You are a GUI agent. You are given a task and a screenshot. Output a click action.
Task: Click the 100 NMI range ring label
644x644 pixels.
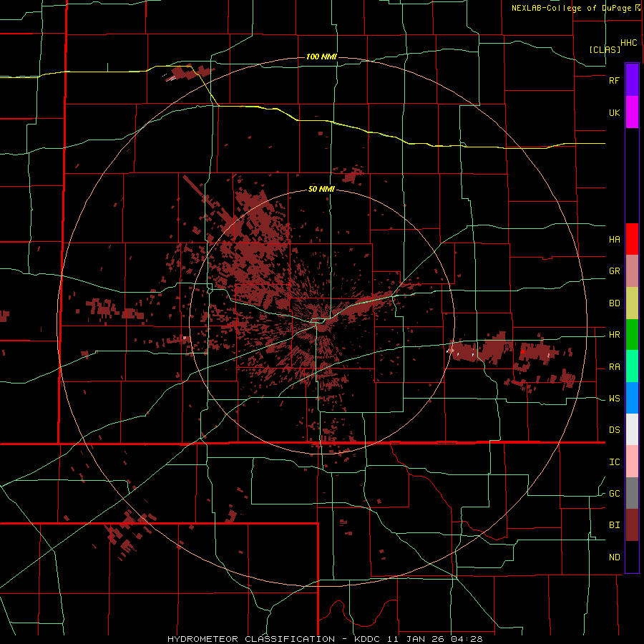321,57
